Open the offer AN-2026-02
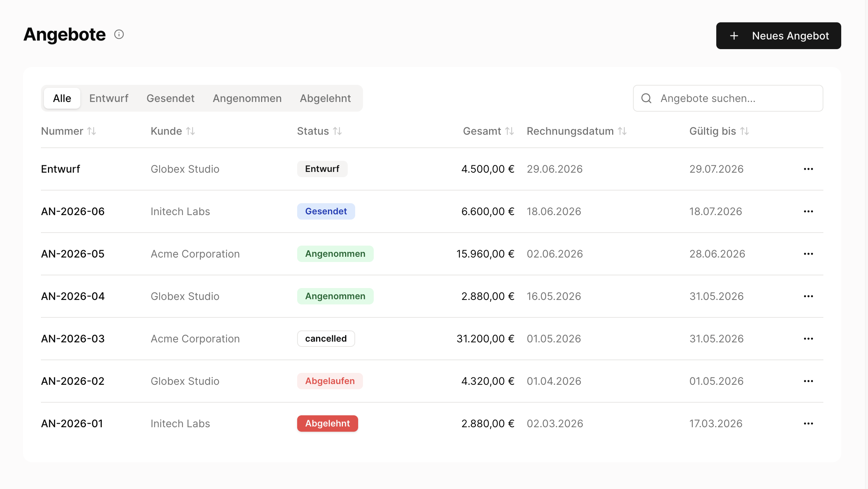This screenshot has height=489, width=868. point(73,381)
